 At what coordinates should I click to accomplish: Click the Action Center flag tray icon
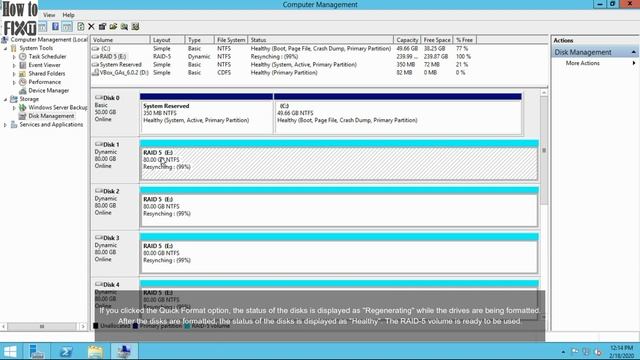[x=575, y=351]
